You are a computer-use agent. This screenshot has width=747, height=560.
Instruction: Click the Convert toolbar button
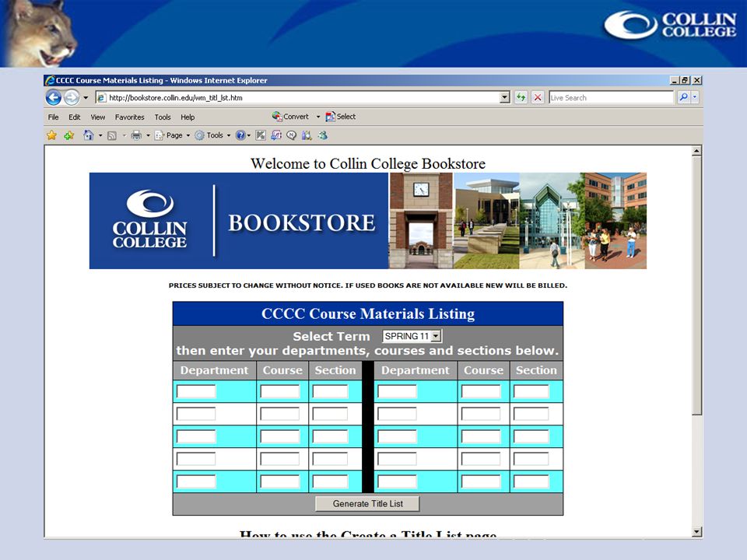coord(290,117)
